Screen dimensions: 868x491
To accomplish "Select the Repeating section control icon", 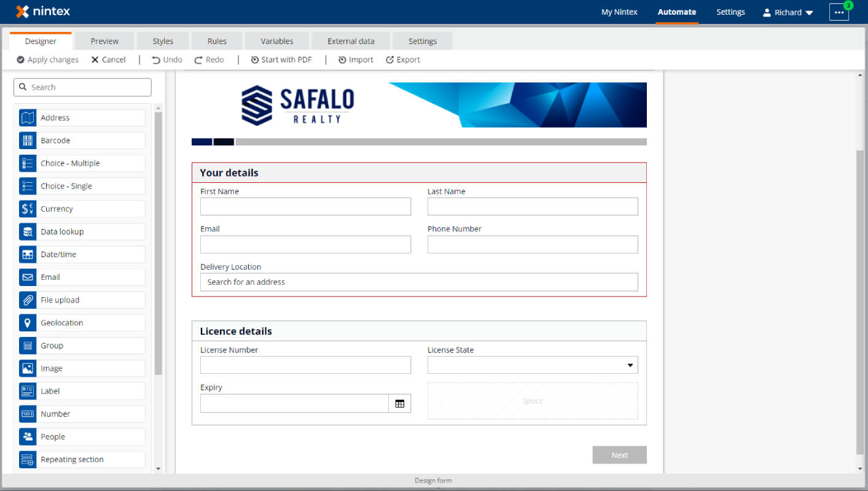I will 28,459.
